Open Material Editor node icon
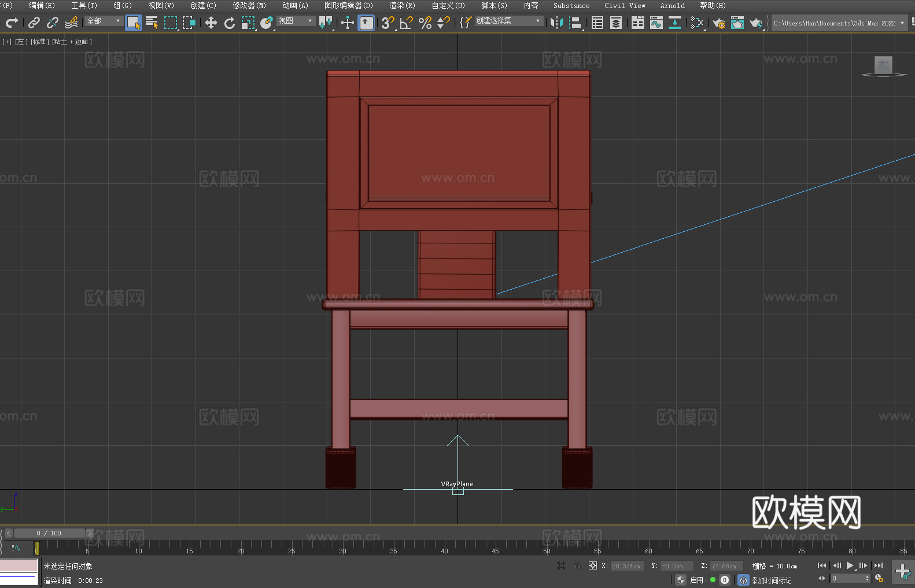The height and width of the screenshot is (588, 915). (x=697, y=23)
